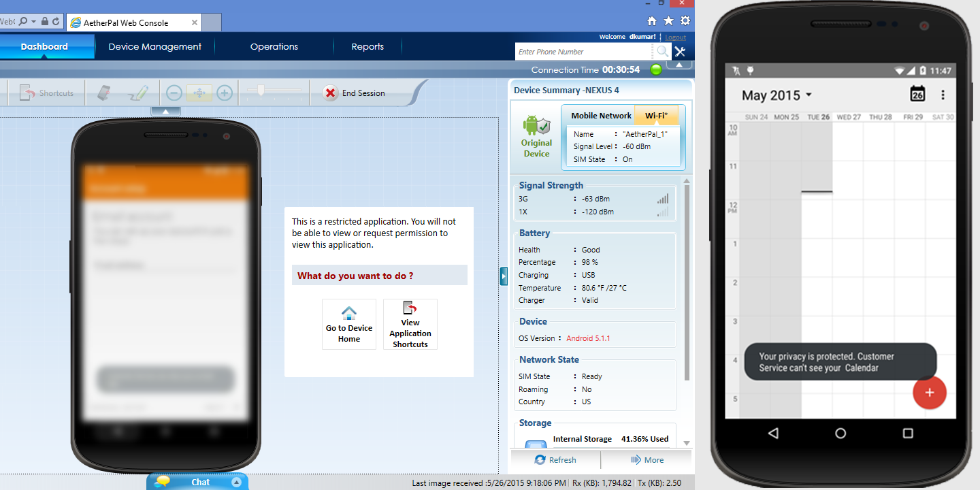This screenshot has width=980, height=490.
Task: Click the Internal Storage label
Action: (582, 439)
